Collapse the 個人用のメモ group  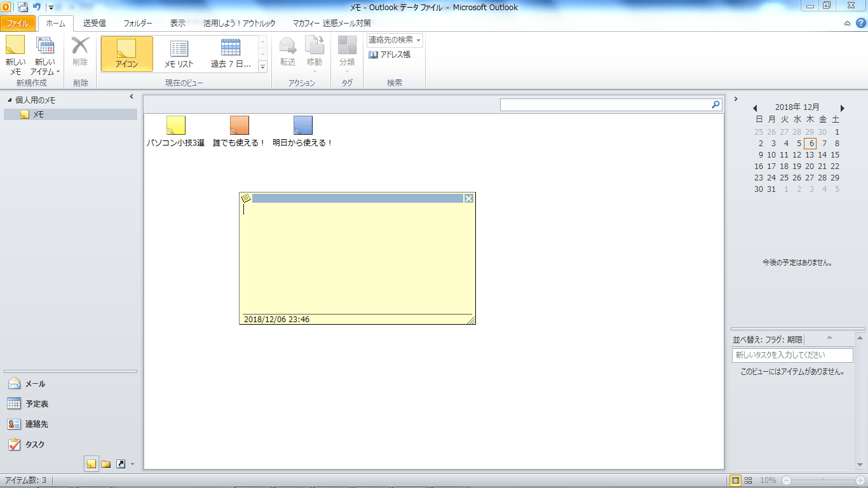coord(10,100)
